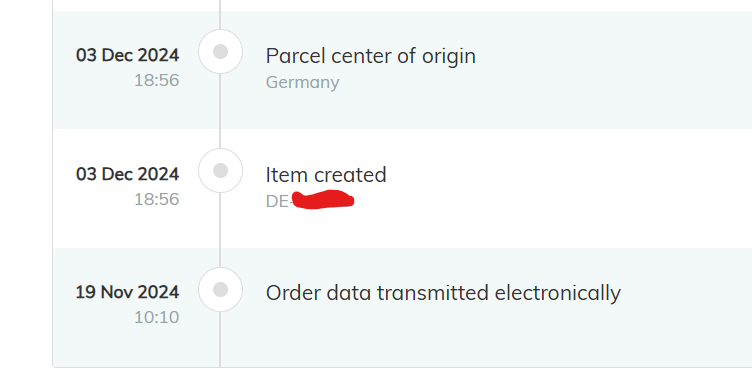Click timeline line above Parcel center marker
Screen dimensions: 752x392
220,14
